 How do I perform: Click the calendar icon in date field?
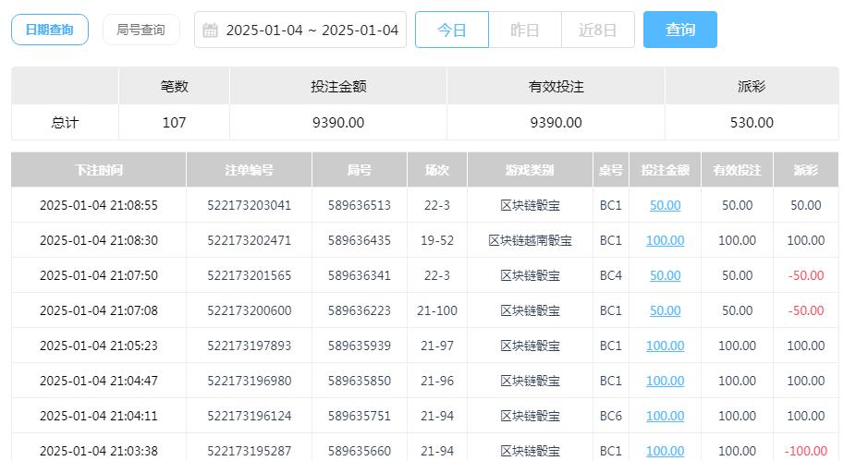[x=210, y=30]
